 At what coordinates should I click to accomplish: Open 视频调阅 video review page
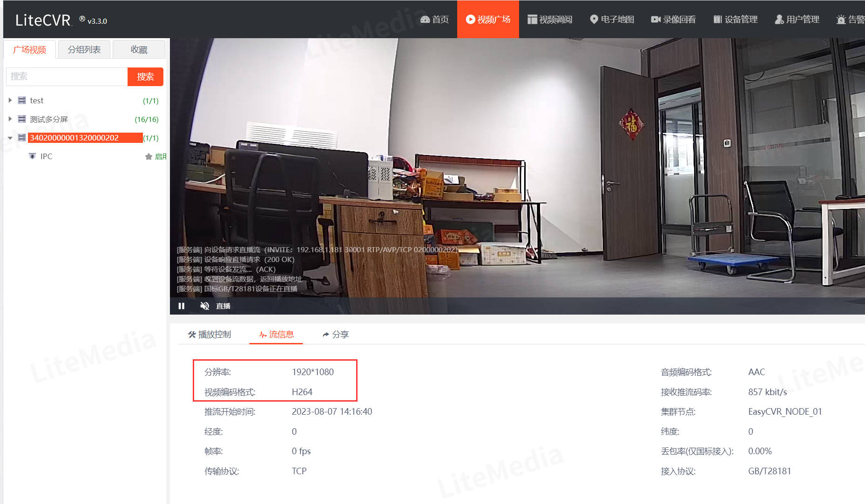click(x=550, y=19)
